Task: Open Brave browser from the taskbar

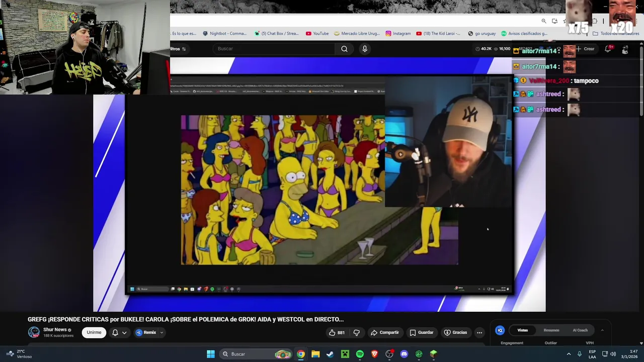Action: point(374,354)
